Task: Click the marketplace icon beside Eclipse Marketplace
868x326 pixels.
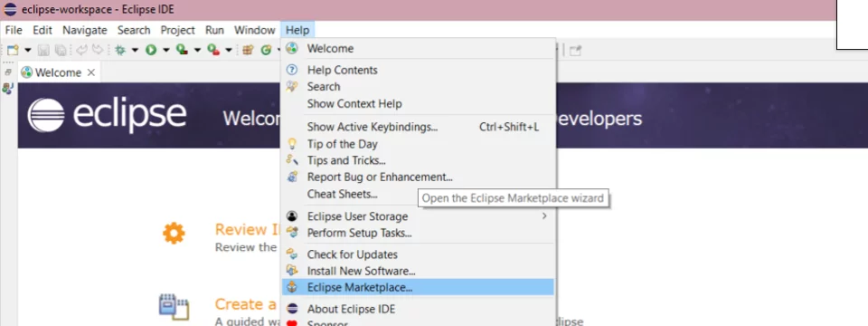Action: click(x=292, y=287)
